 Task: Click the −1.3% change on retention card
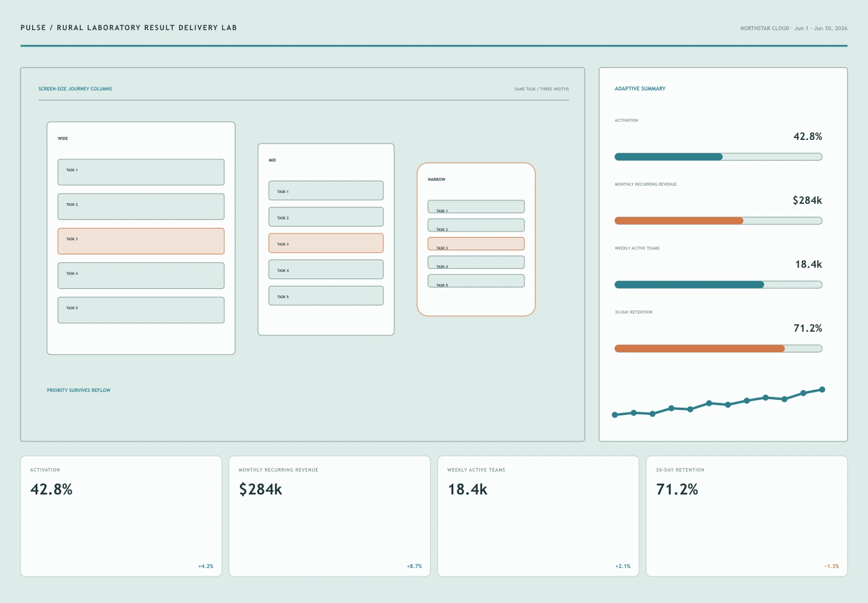click(x=831, y=566)
